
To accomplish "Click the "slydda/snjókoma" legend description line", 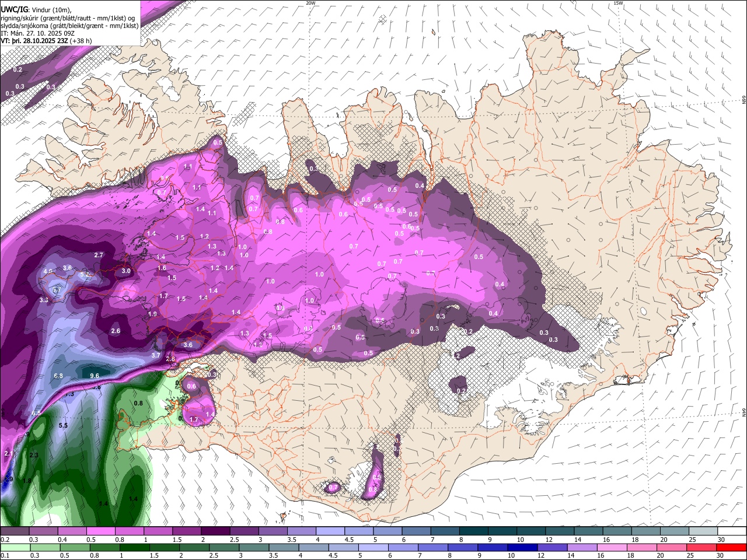I will point(69,26).
